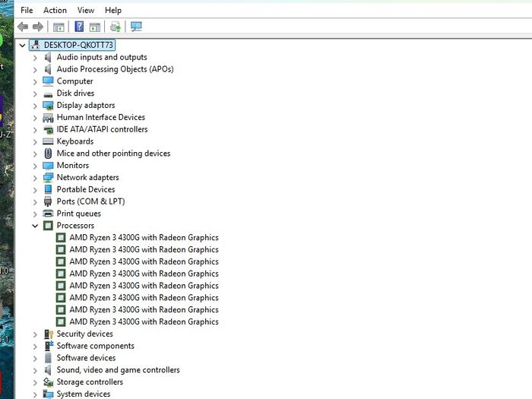The image size is (532, 399).
Task: Click the Storage controllers icon
Action: [49, 382]
